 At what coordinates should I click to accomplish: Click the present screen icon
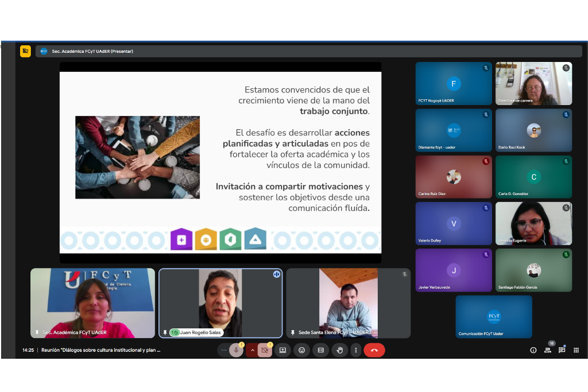click(283, 350)
